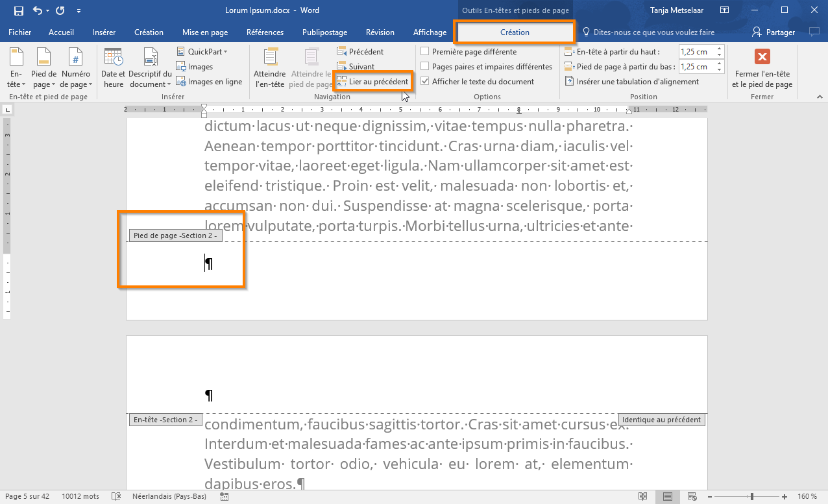Click the Repeat action icon in the title bar
This screenshot has width=828, height=504.
60,10
